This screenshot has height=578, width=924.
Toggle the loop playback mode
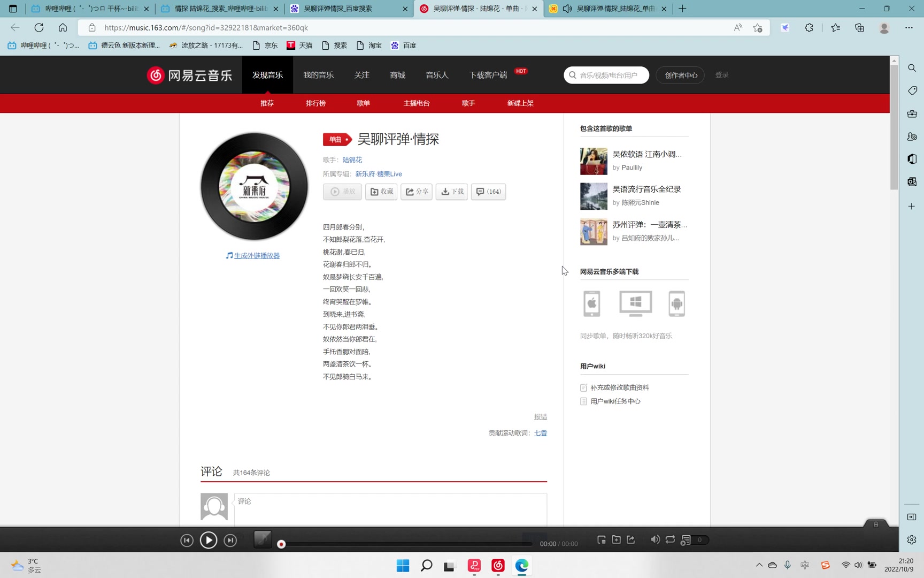point(670,539)
